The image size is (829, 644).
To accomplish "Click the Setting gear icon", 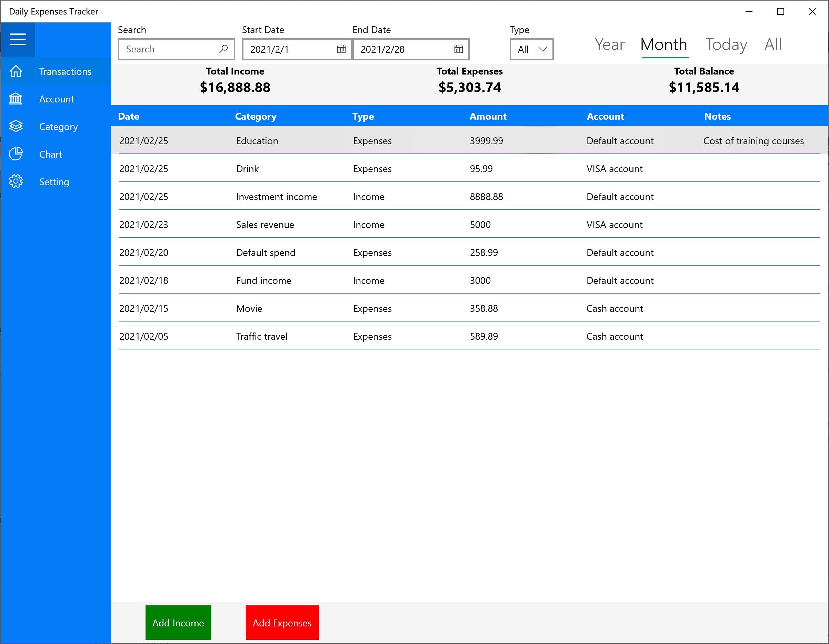I will (x=16, y=181).
